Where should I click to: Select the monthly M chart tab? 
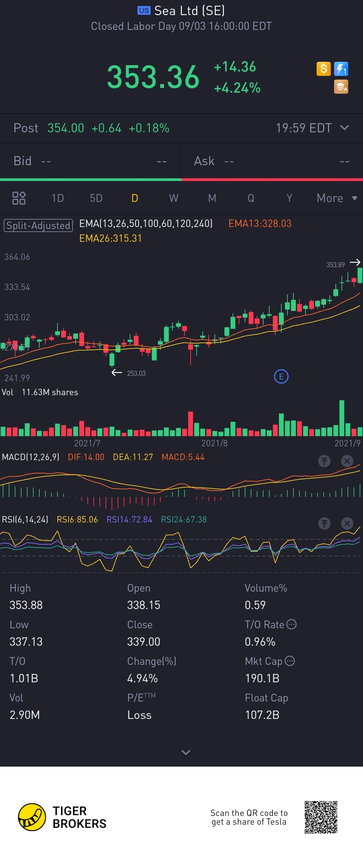[x=212, y=198]
